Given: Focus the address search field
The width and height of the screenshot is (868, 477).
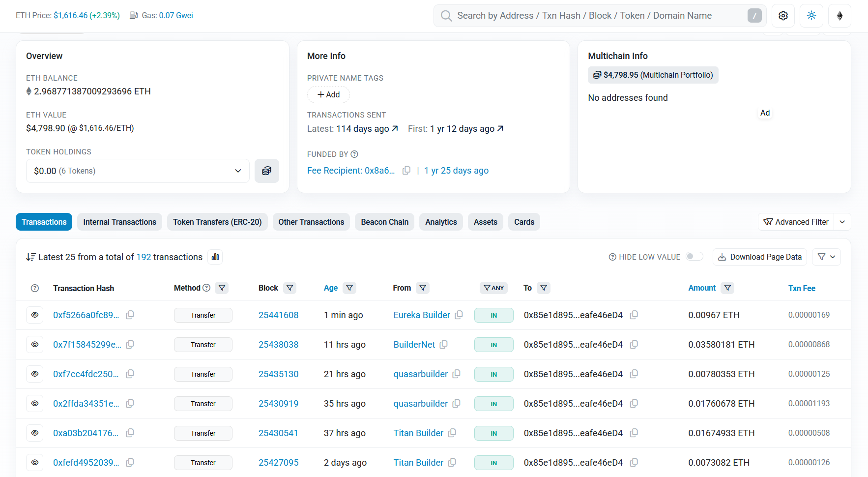Looking at the screenshot, I should tap(600, 16).
